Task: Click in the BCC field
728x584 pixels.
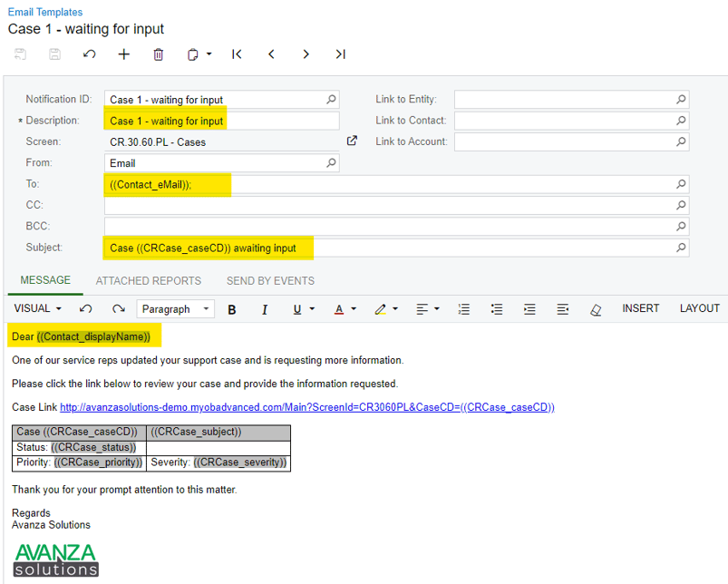Action: click(397, 227)
